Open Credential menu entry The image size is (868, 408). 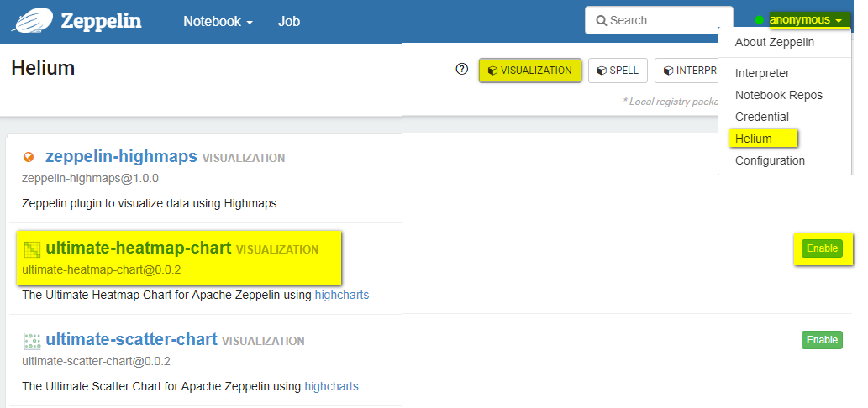(x=762, y=117)
